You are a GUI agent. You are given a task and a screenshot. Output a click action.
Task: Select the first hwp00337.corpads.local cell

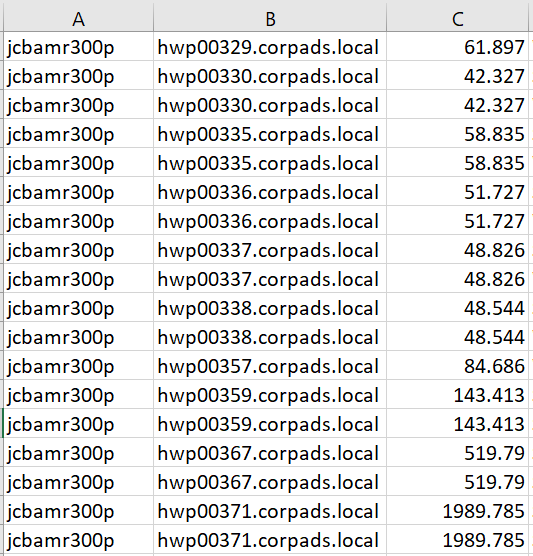pyautogui.click(x=270, y=249)
